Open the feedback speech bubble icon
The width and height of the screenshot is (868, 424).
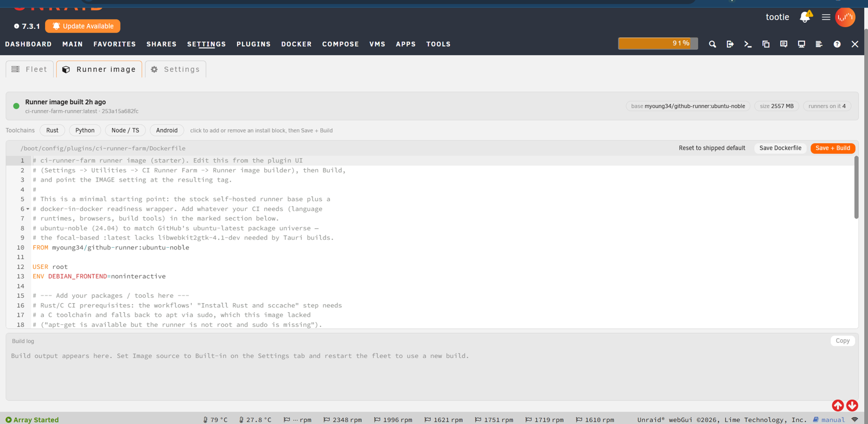tap(784, 44)
